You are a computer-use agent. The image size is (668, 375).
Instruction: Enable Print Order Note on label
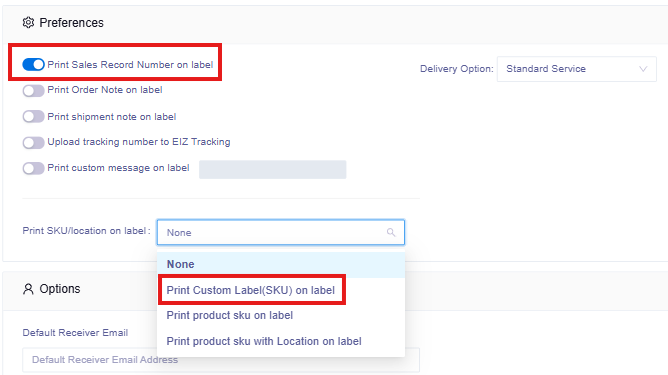click(33, 90)
